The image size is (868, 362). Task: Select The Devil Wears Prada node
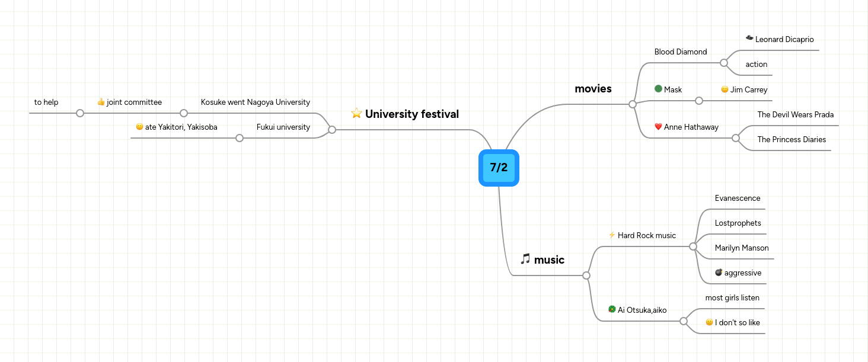(796, 114)
